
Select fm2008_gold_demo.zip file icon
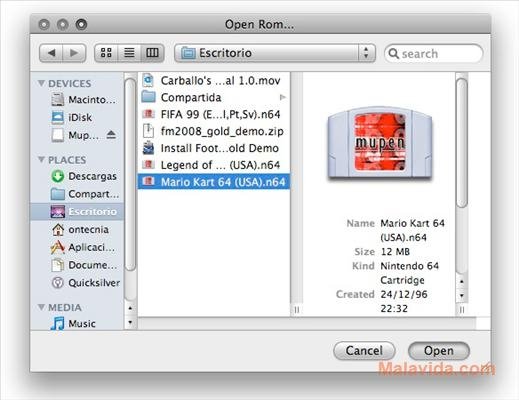(x=148, y=131)
